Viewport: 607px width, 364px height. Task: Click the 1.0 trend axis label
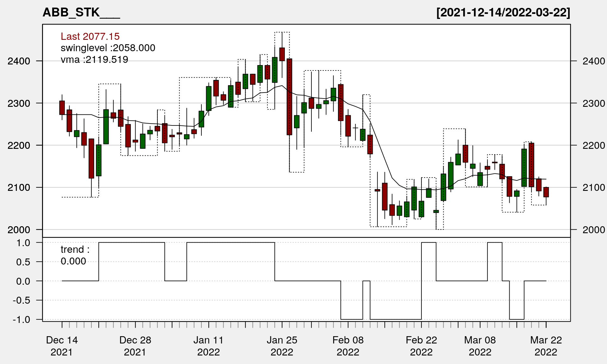pyautogui.click(x=23, y=243)
